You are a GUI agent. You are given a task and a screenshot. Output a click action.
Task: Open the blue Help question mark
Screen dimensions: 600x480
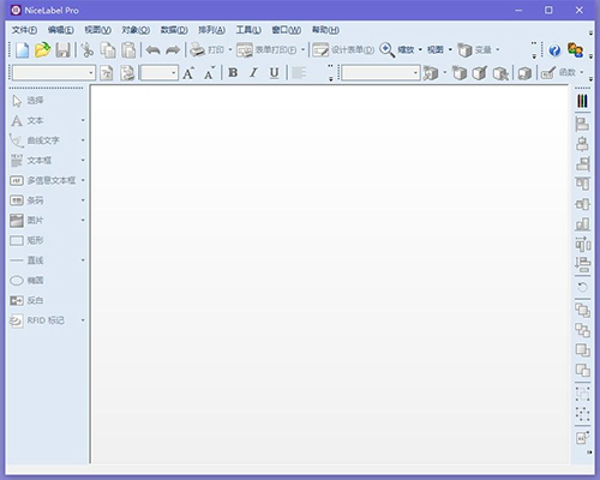(x=555, y=50)
